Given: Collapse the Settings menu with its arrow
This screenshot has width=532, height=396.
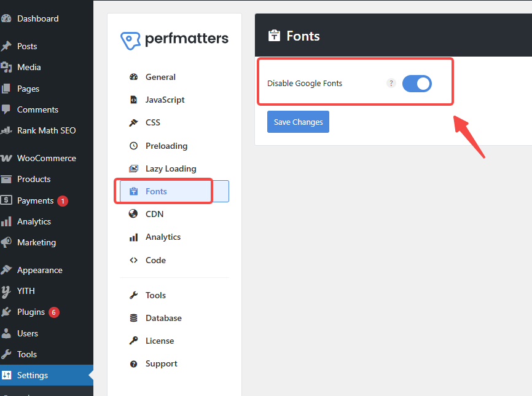Looking at the screenshot, I should click(91, 374).
